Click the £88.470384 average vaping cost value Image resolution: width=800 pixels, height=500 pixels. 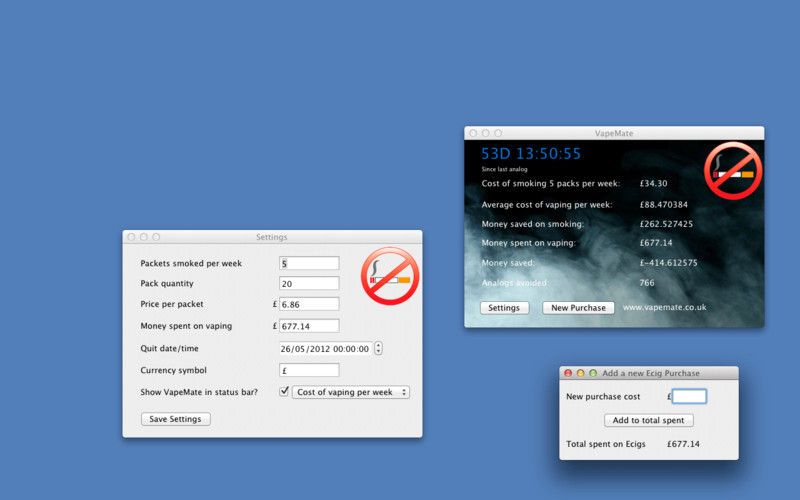point(664,205)
